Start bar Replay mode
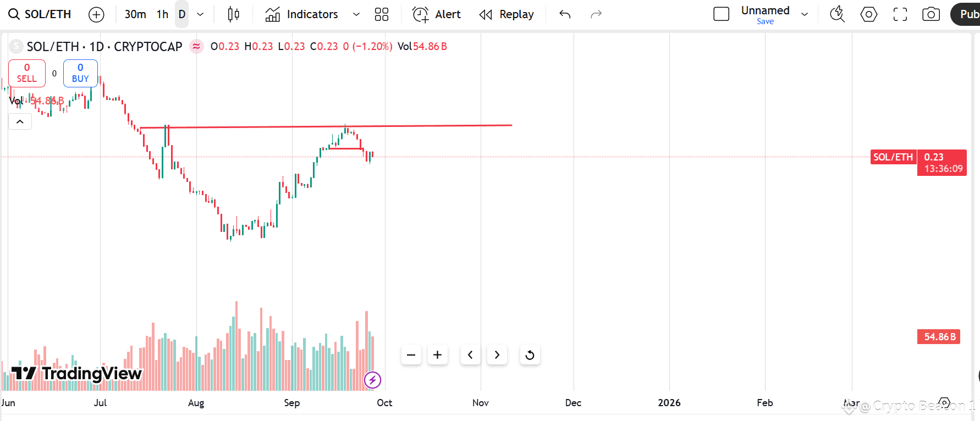This screenshot has height=421, width=980. pyautogui.click(x=506, y=15)
